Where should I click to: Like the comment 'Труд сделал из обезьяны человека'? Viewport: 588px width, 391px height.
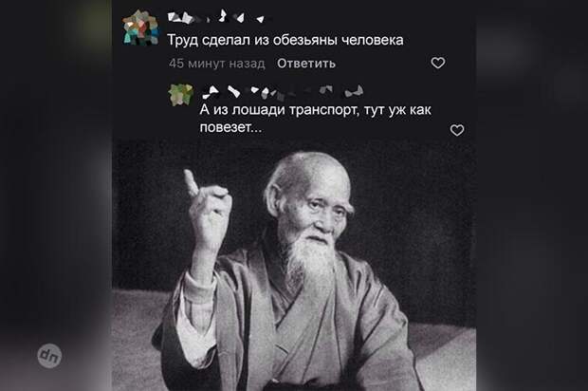point(437,63)
